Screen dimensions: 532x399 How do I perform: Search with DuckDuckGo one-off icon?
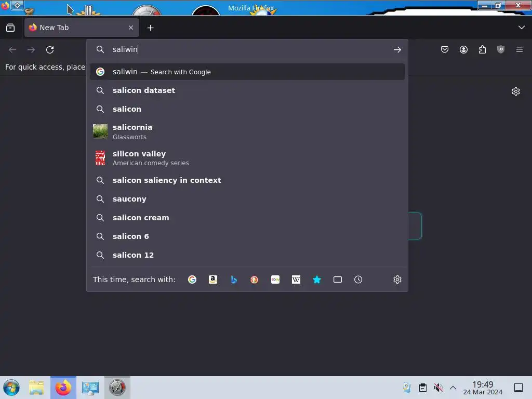coord(254,280)
